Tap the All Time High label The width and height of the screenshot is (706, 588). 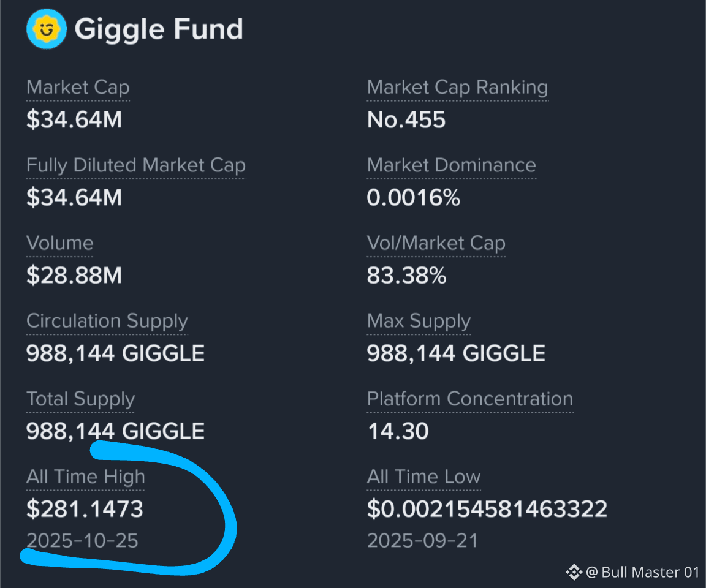tap(86, 477)
